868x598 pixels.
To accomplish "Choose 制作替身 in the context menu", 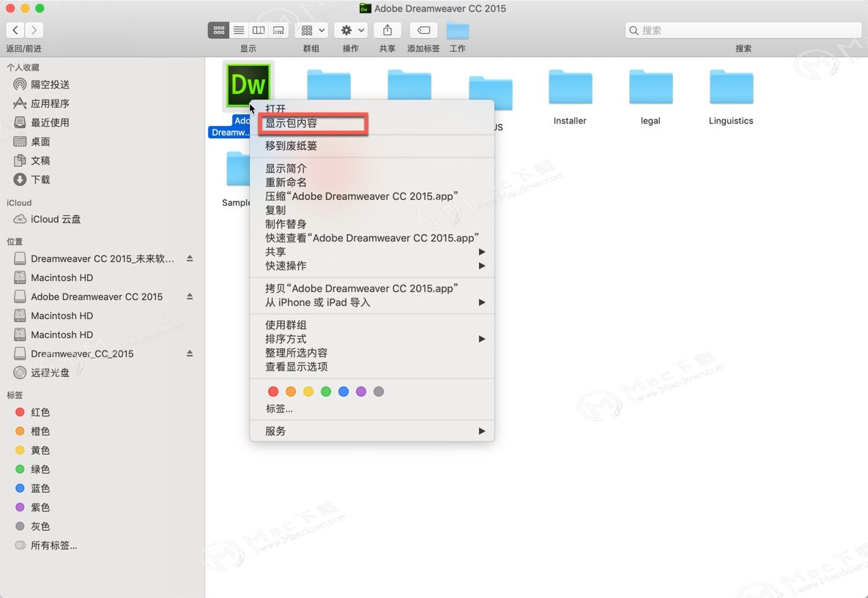I will (372, 224).
